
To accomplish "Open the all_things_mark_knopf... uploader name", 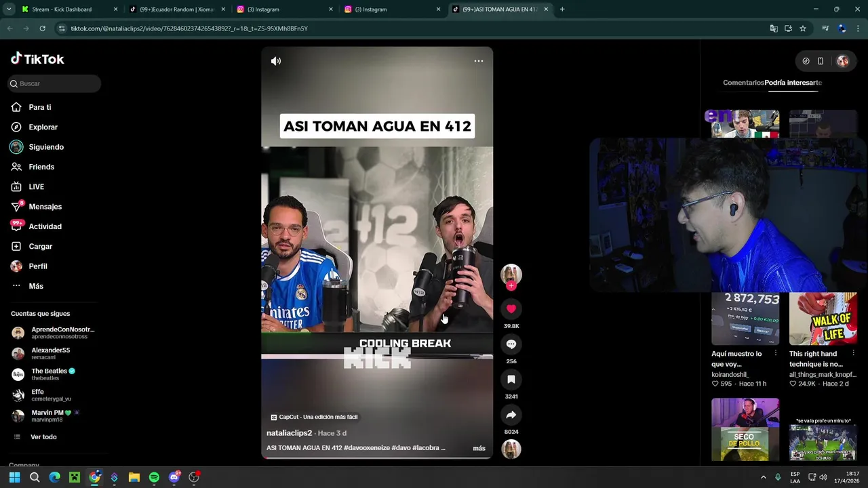I will point(823,375).
